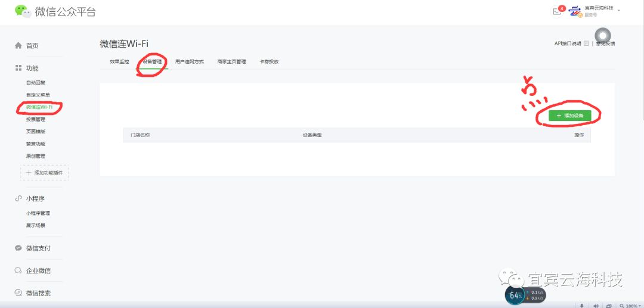Viewport: 644px width, 308px height.
Task: Click the 添加功能插件 button
Action: tap(45, 173)
